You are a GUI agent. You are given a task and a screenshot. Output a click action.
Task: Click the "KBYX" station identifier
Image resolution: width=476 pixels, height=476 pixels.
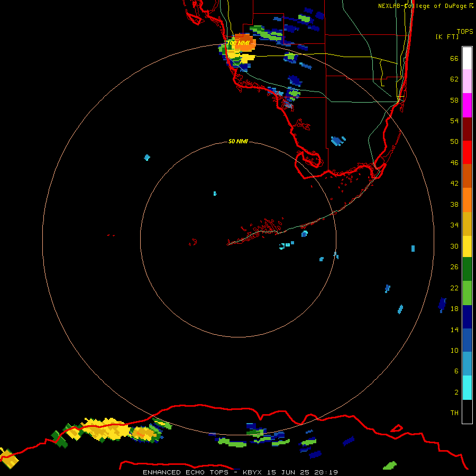coord(252,472)
